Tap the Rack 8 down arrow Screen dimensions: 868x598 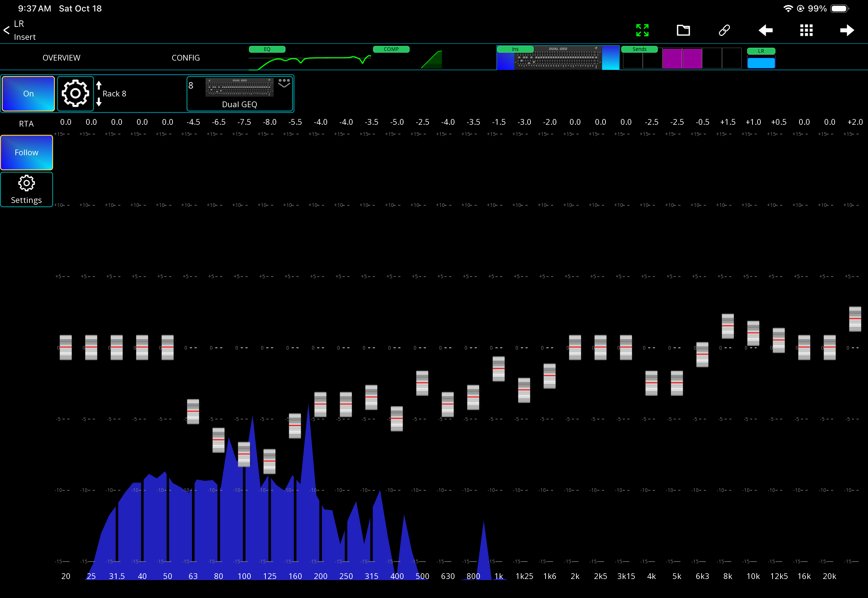click(99, 102)
